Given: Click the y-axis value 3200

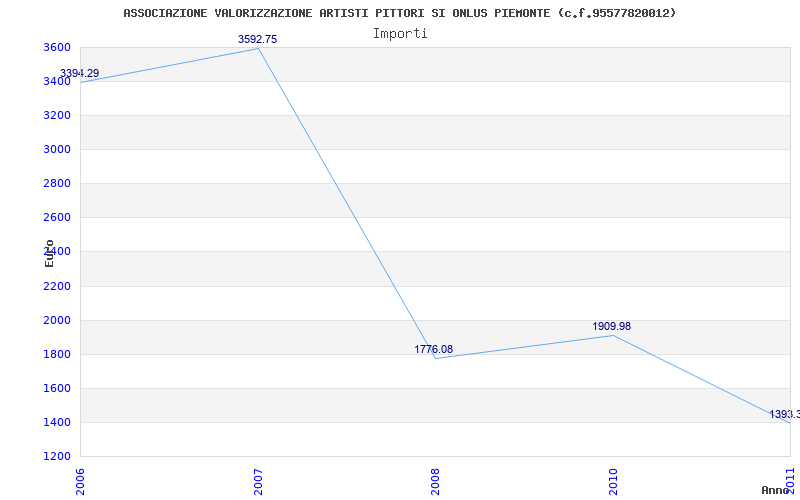Looking at the screenshot, I should coord(56,115).
